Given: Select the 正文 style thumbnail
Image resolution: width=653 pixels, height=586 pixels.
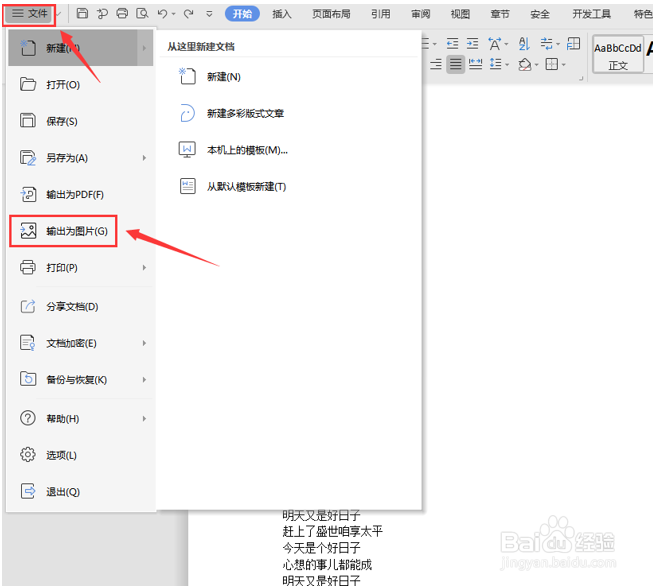Looking at the screenshot, I should click(618, 54).
